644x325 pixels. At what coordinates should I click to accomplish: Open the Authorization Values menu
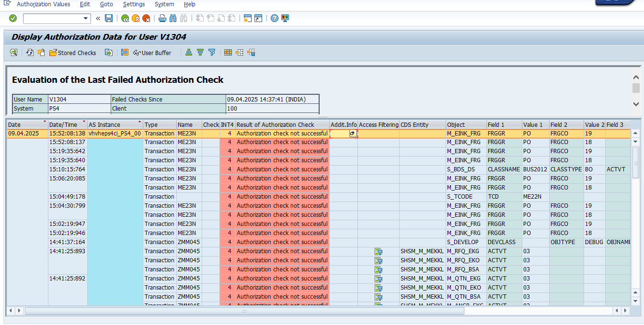pos(43,4)
